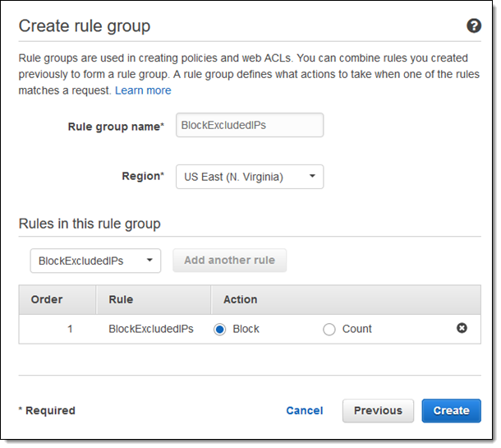Click the Order column header
Screen dimensions: 501x448
47,300
